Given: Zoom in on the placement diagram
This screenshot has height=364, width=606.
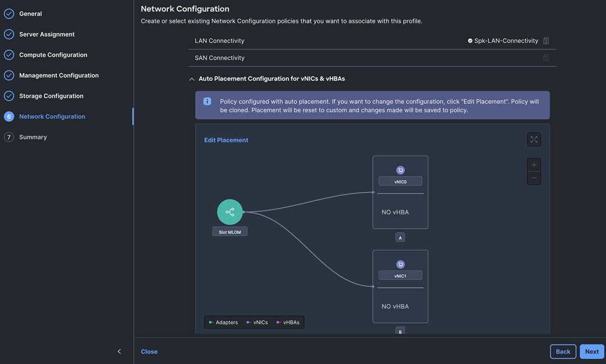Looking at the screenshot, I should pos(533,165).
